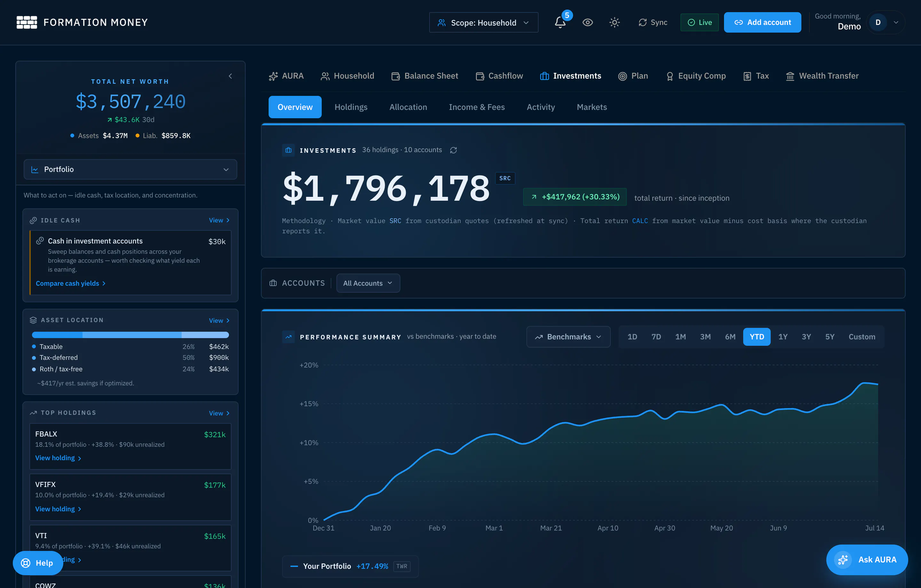Viewport: 921px width, 588px height.
Task: Click the Formation Money brick logo
Action: [x=27, y=22]
